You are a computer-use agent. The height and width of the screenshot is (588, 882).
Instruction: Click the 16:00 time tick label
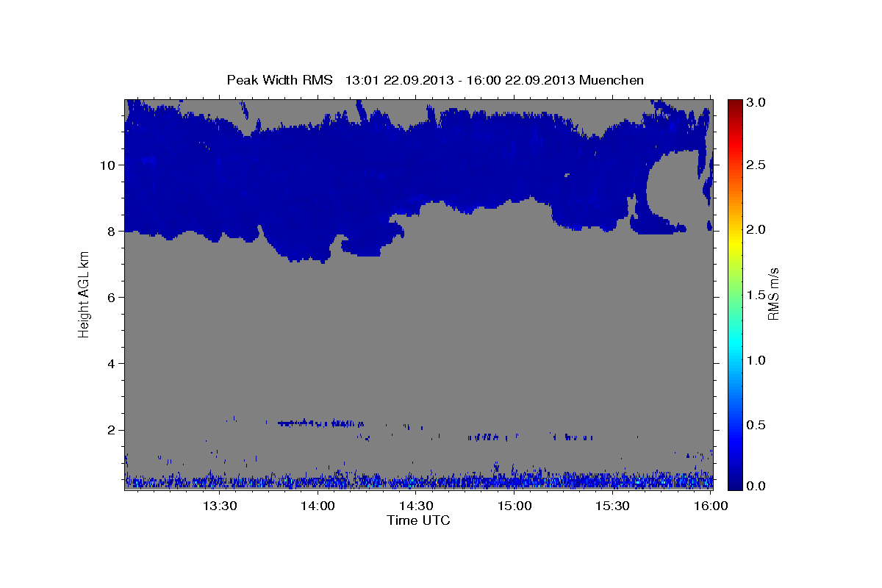pos(711,506)
